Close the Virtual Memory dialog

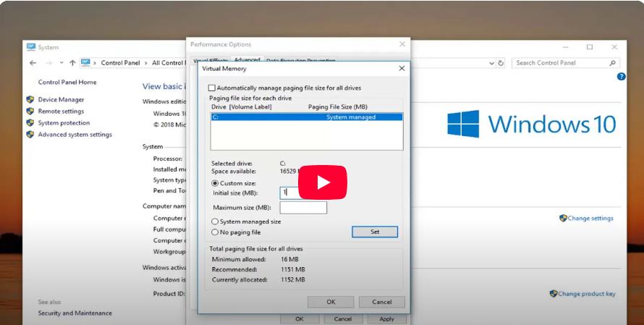[402, 69]
